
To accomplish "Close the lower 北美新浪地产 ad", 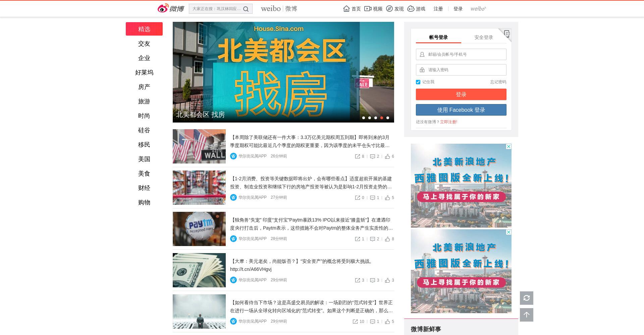I will [x=509, y=232].
